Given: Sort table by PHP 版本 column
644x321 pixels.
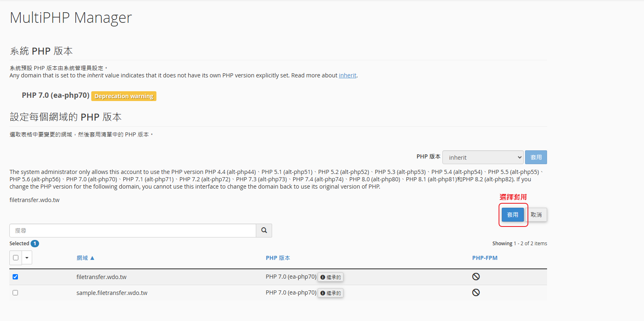Looking at the screenshot, I should pyautogui.click(x=278, y=258).
